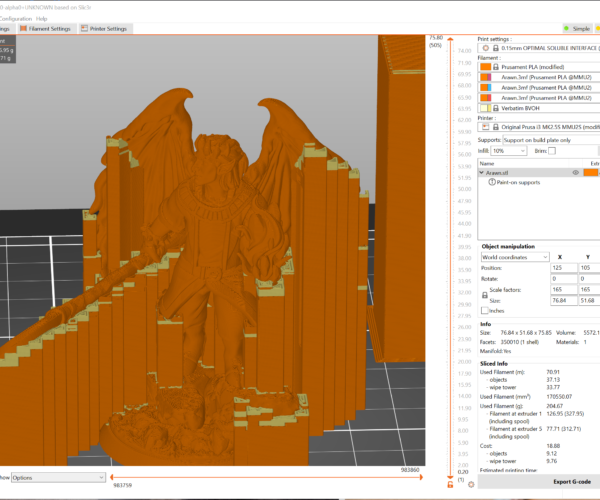Click the Position X field showing 125
The height and width of the screenshot is (500, 600).
[564, 268]
